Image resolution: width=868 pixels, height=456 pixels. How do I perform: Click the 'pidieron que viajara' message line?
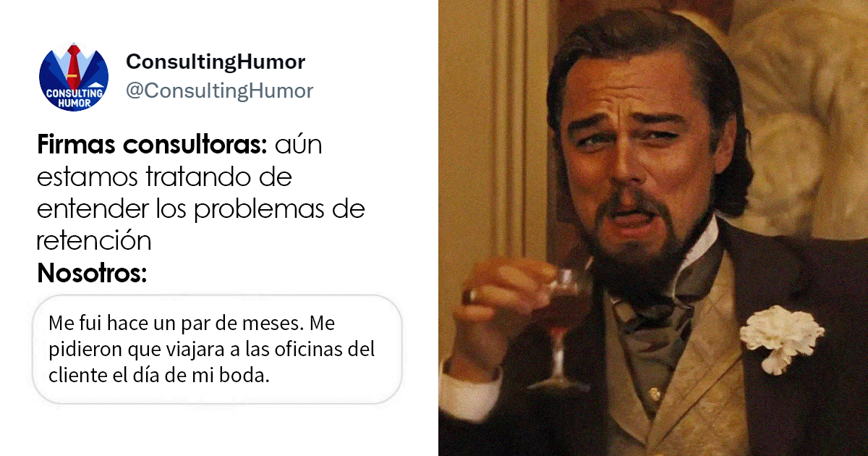click(211, 350)
